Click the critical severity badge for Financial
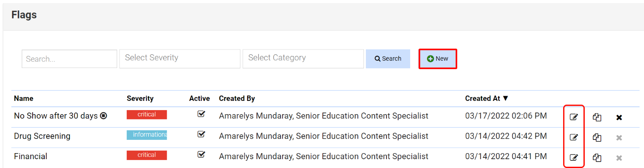 pos(147,155)
